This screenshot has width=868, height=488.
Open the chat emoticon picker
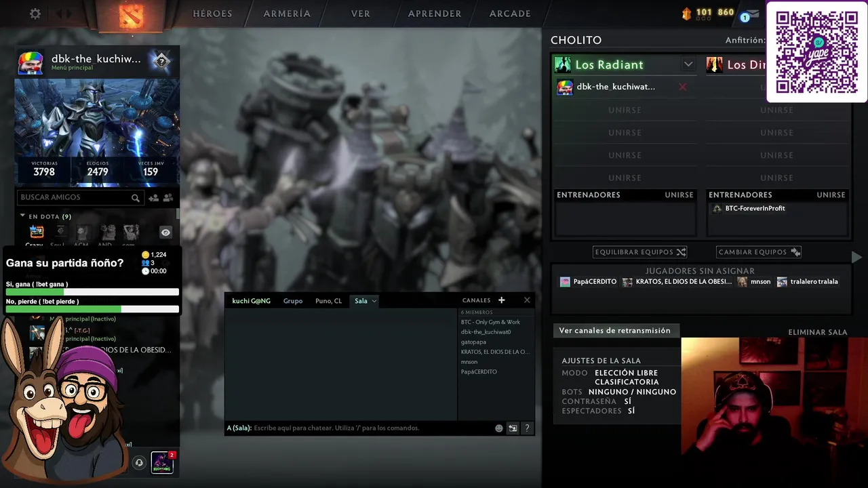(x=499, y=428)
